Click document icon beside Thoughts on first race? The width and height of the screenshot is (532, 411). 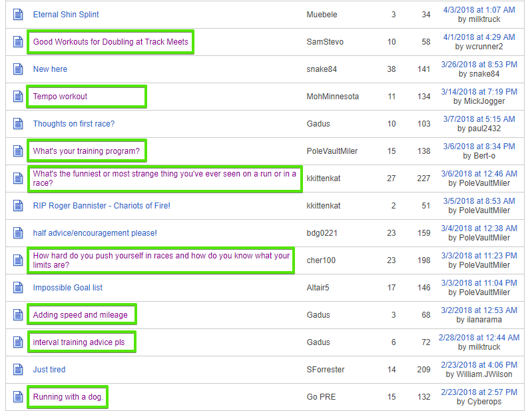pyautogui.click(x=18, y=124)
